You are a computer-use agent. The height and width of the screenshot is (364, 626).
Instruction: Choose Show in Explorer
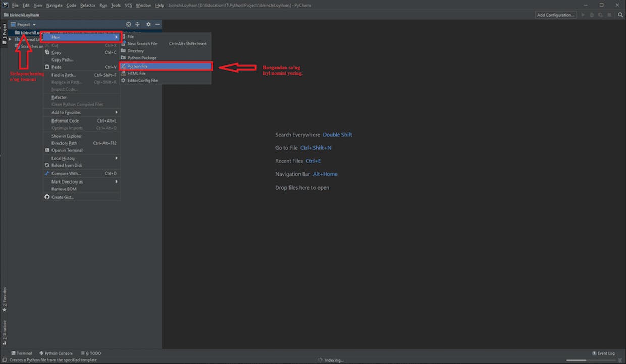pyautogui.click(x=81, y=136)
